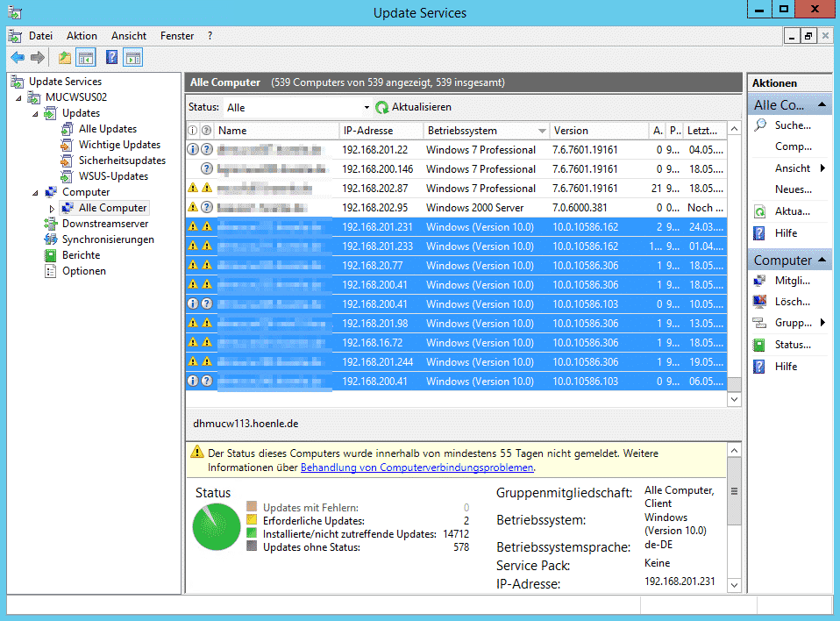Sort by Name column header
Screen dimensions: 840x621
click(x=276, y=131)
